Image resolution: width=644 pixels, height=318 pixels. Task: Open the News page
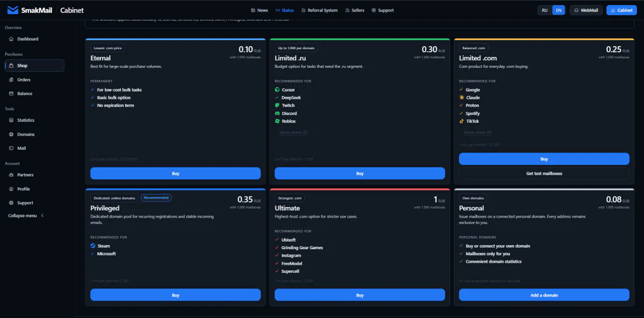(259, 10)
